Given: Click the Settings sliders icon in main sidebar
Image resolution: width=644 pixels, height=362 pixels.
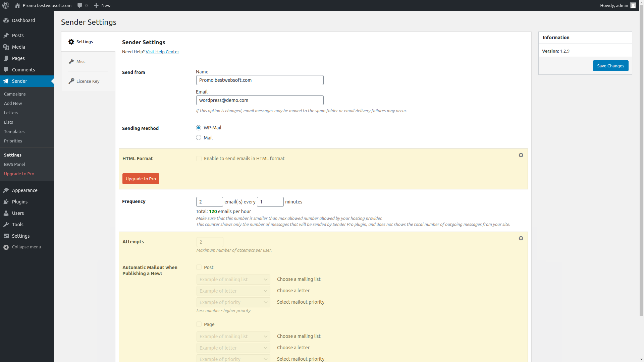Looking at the screenshot, I should pos(6,236).
